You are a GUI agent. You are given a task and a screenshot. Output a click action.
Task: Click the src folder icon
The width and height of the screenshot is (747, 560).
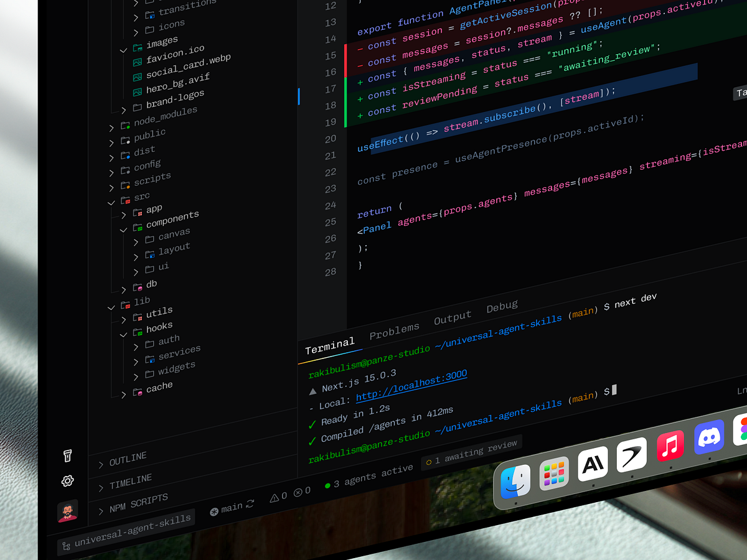125,200
